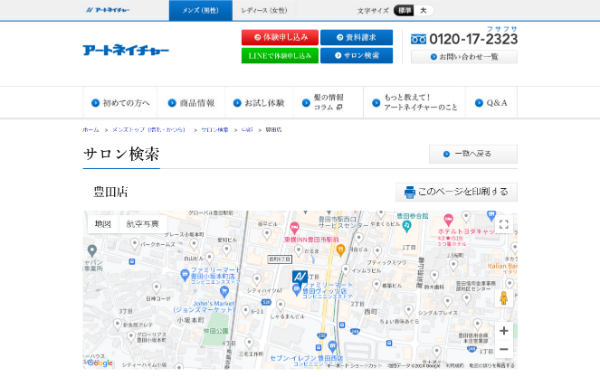The image size is (600, 377).
Task: Click the パークホームズ grey pin
Action: click(x=134, y=244)
